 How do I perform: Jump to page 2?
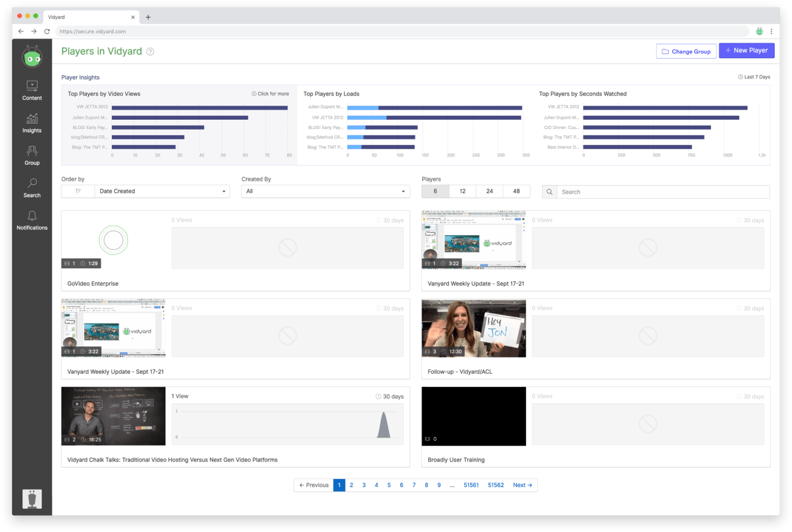pyautogui.click(x=351, y=485)
